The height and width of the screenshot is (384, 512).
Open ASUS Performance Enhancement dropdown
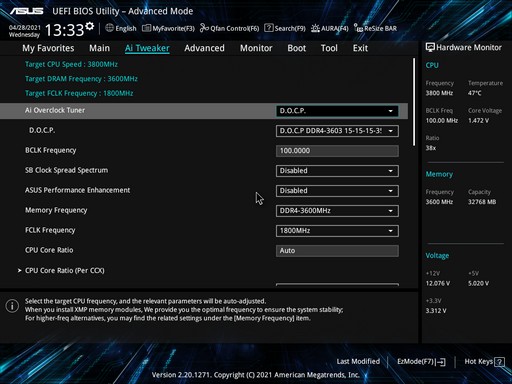click(337, 191)
